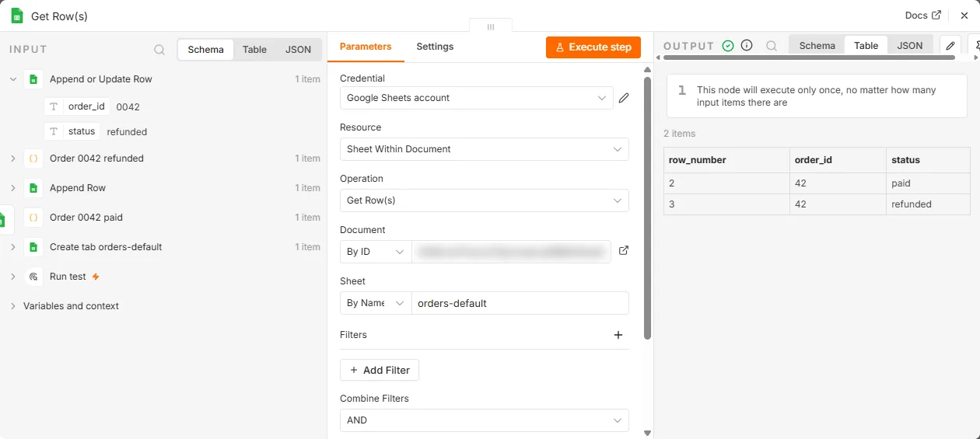Click the Run test trigger icon
The height and width of the screenshot is (439, 980).
tap(33, 277)
